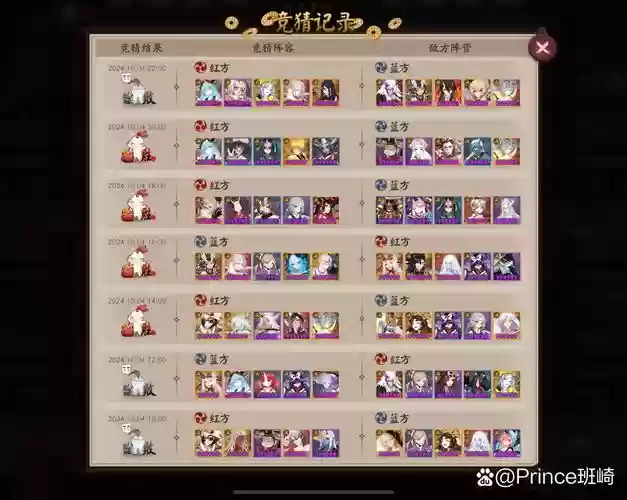The height and width of the screenshot is (500, 627).
Task: Click the 敌方阵容 column header
Action: point(450,48)
